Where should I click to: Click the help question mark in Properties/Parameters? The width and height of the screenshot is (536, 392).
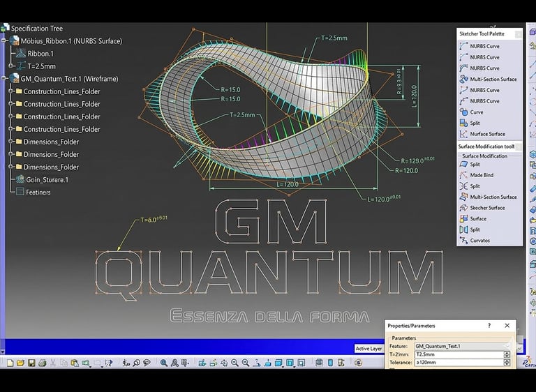click(x=489, y=326)
